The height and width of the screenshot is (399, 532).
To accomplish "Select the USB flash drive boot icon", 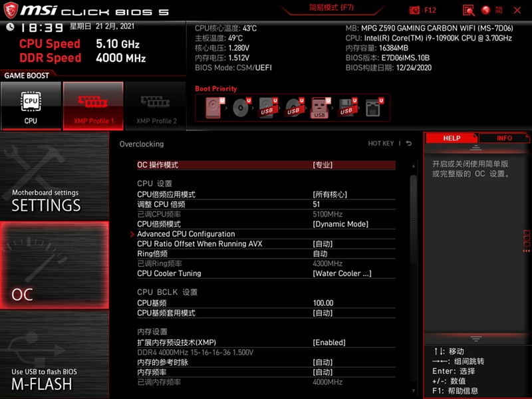I will (x=319, y=106).
